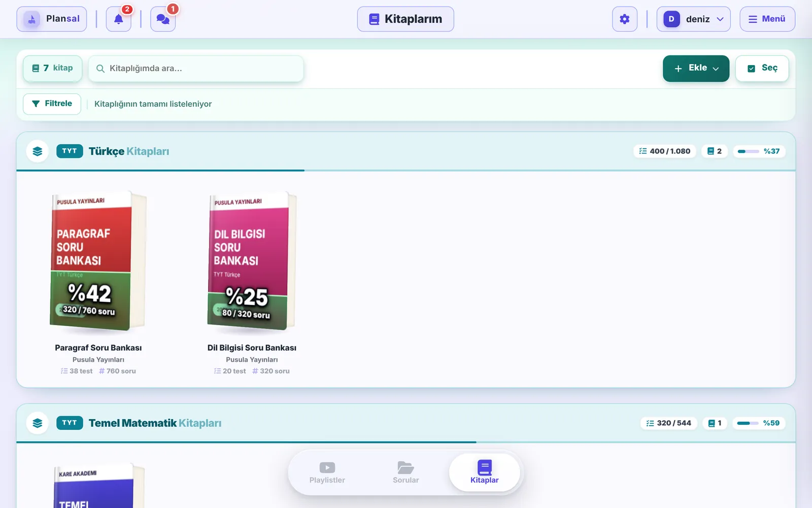Click the %37 progress bar
The height and width of the screenshot is (508, 812).
[759, 151]
